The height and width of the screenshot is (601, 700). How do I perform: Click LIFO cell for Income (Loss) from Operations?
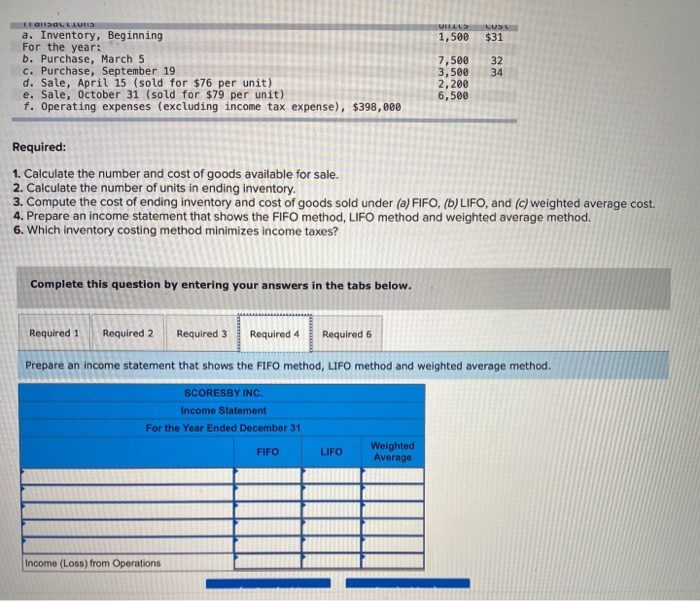tap(331, 561)
